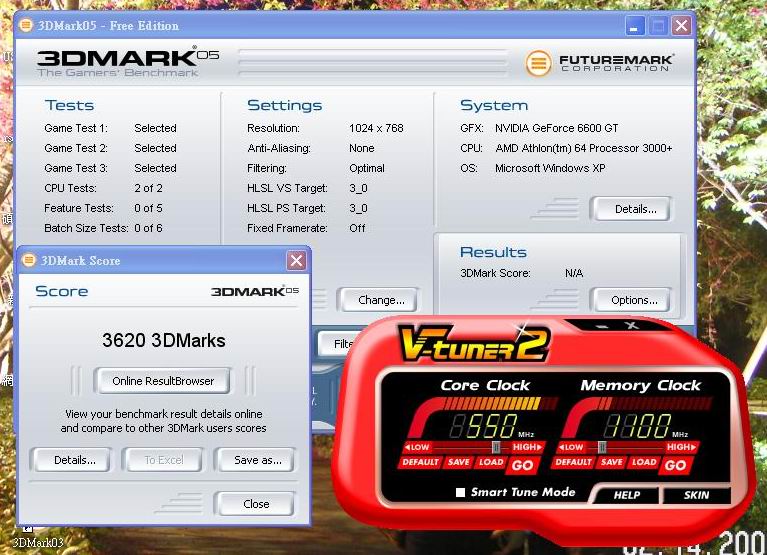The image size is (767, 555).
Task: Click the Close button in Score dialog
Action: coord(256,504)
